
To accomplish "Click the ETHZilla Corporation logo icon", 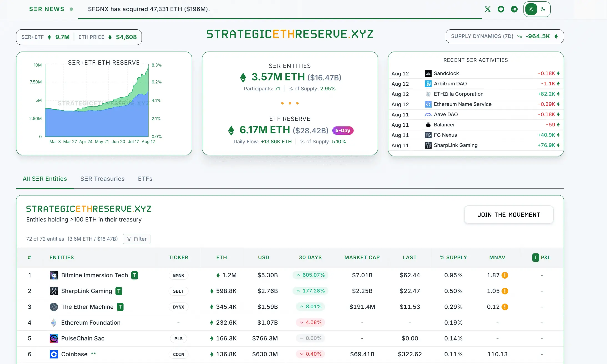I will click(x=428, y=94).
